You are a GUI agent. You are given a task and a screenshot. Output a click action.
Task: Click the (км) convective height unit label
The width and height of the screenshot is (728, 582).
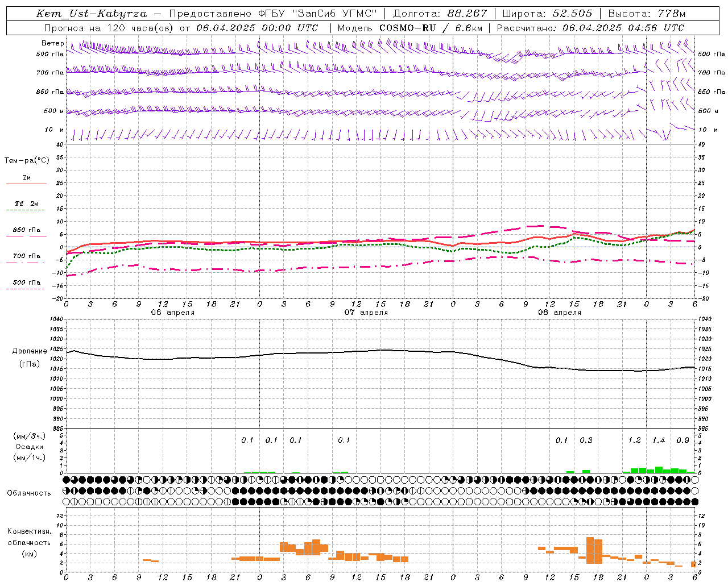tap(30, 554)
